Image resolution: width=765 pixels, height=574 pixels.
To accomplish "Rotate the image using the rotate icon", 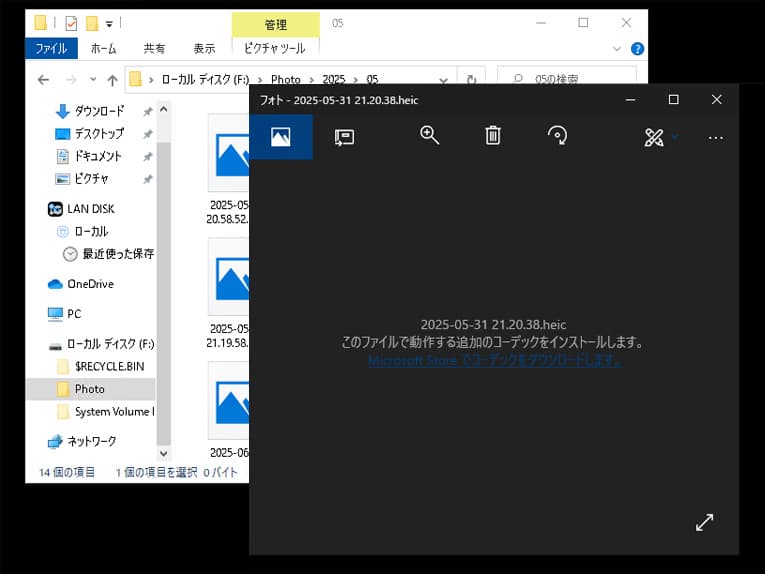I will click(558, 135).
